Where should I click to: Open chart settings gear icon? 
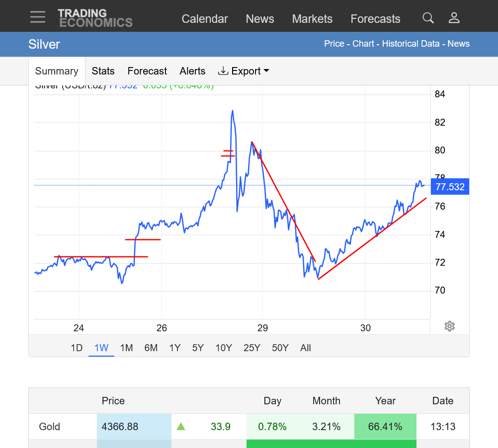point(450,326)
